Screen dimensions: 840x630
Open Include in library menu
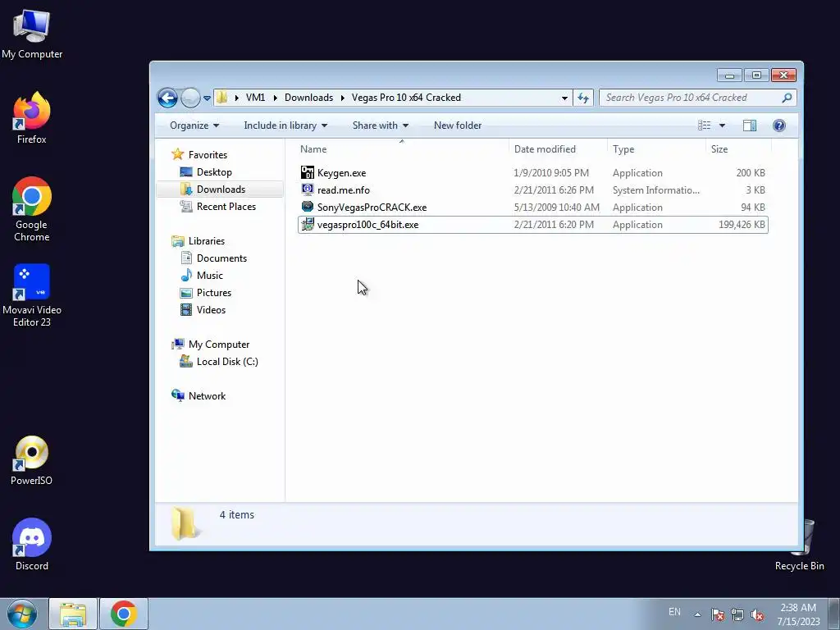tap(285, 126)
